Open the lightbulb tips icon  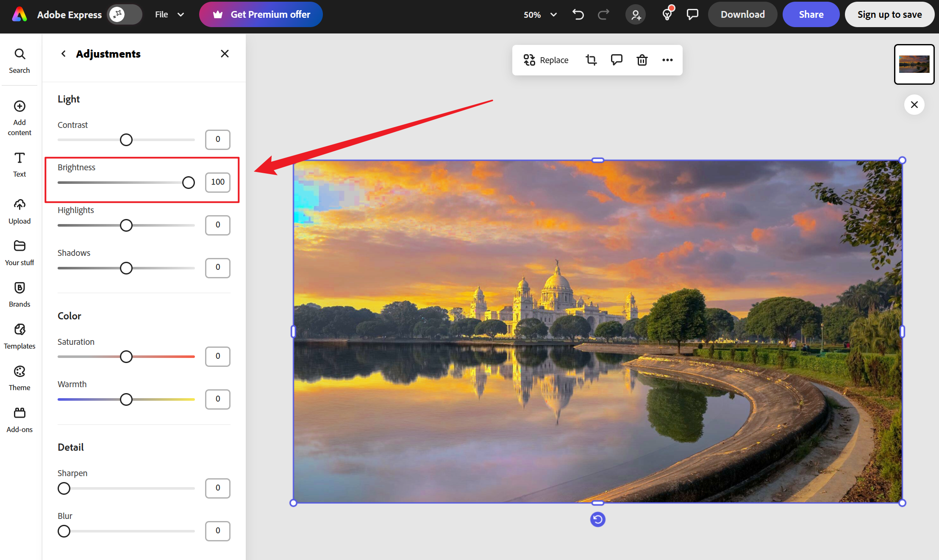click(x=667, y=14)
